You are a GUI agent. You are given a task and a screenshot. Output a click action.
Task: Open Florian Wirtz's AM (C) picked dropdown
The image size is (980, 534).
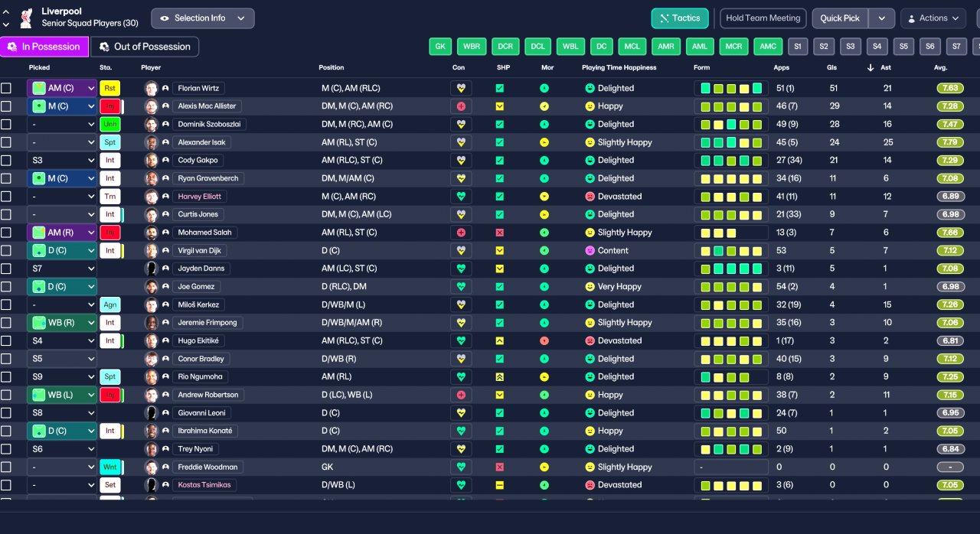[x=62, y=88]
